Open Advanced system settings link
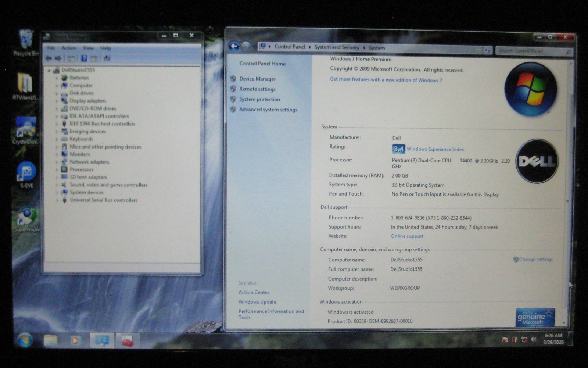The height and width of the screenshot is (368, 588). click(x=268, y=110)
